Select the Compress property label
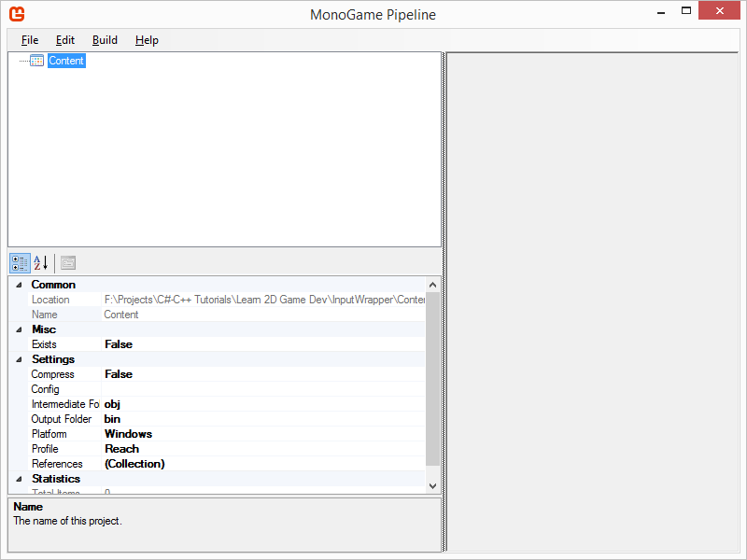Image resolution: width=747 pixels, height=560 pixels. pyautogui.click(x=52, y=374)
